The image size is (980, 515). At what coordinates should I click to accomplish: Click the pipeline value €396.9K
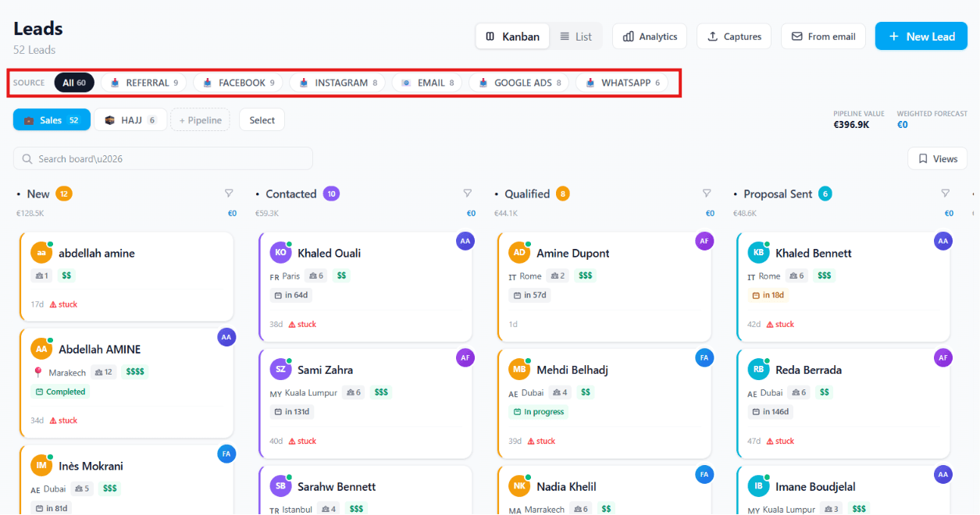tap(851, 125)
